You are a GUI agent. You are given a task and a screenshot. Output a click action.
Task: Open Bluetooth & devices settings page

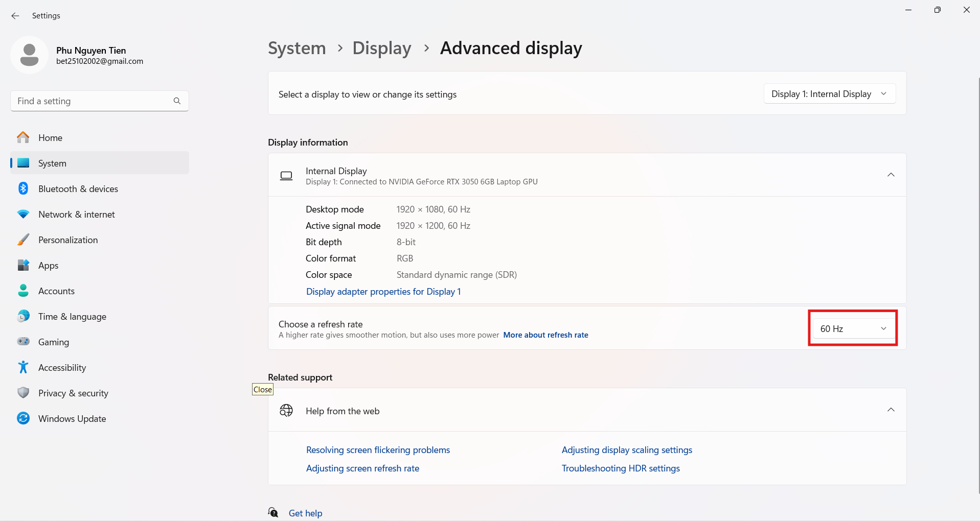point(100,188)
